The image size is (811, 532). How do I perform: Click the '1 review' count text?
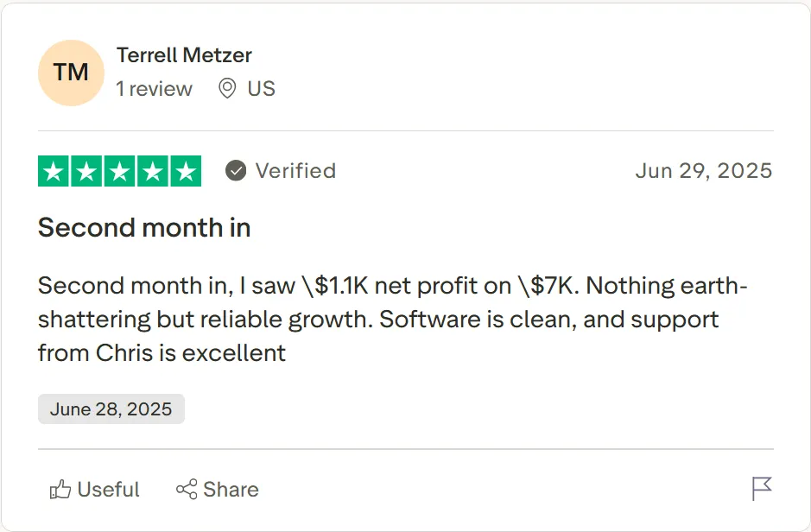[155, 88]
